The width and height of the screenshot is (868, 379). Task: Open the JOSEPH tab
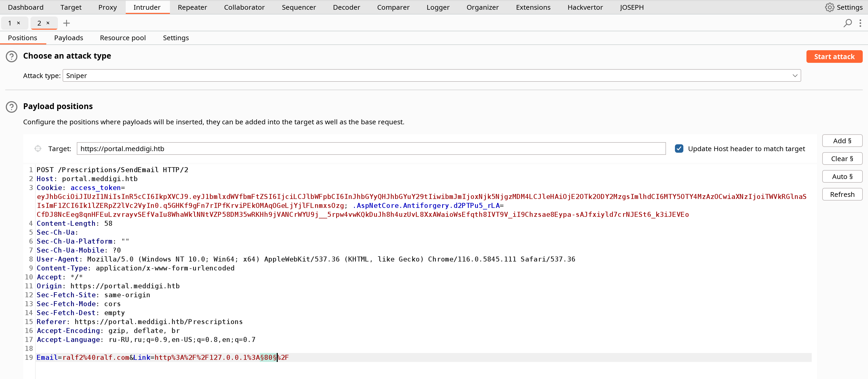(632, 7)
